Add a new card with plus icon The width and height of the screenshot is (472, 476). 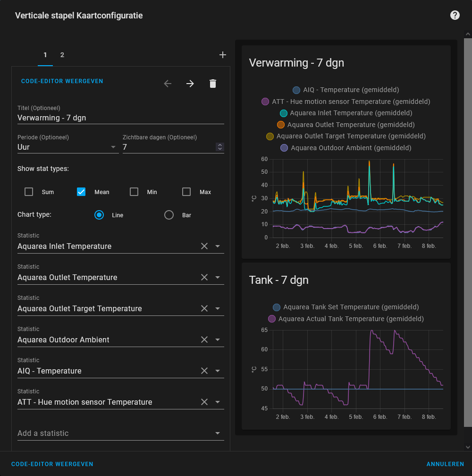coord(223,55)
